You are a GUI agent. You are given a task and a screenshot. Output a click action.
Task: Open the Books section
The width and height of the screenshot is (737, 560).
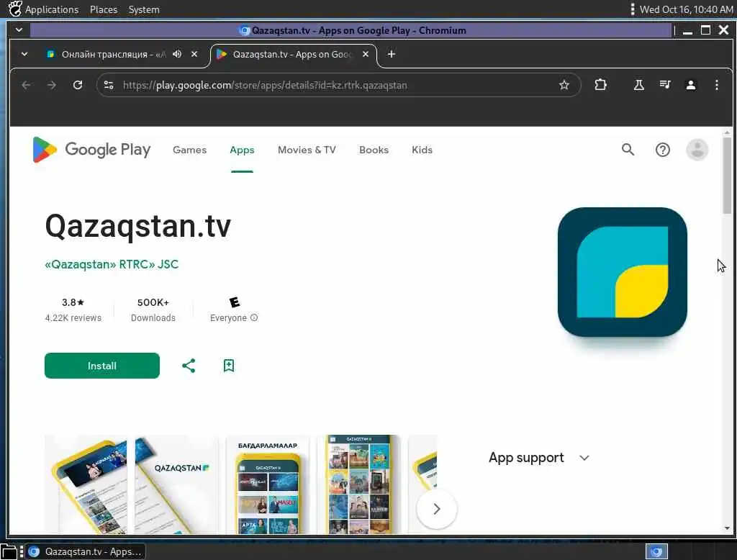click(374, 150)
